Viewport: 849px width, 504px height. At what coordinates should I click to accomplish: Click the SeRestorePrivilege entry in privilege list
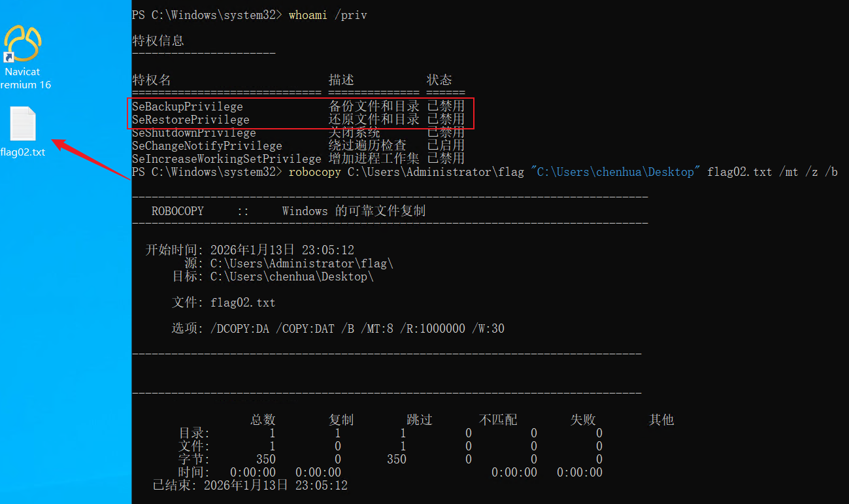click(x=191, y=120)
